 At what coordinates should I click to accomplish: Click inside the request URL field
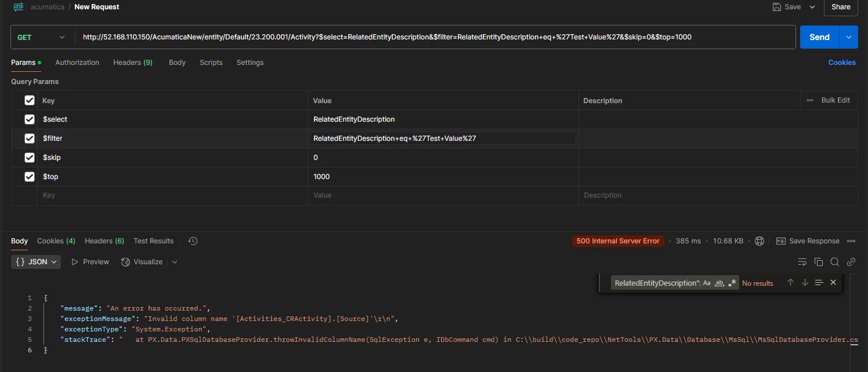pos(406,37)
